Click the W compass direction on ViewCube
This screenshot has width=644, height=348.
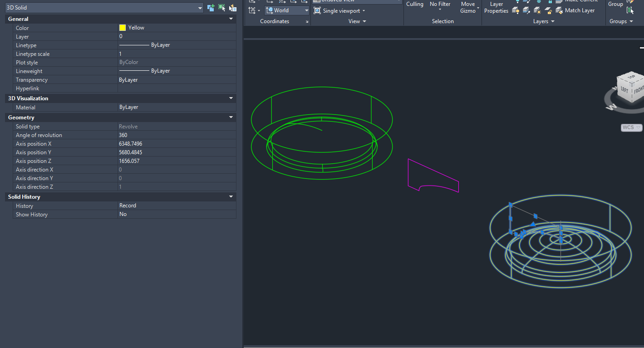pyautogui.click(x=611, y=108)
